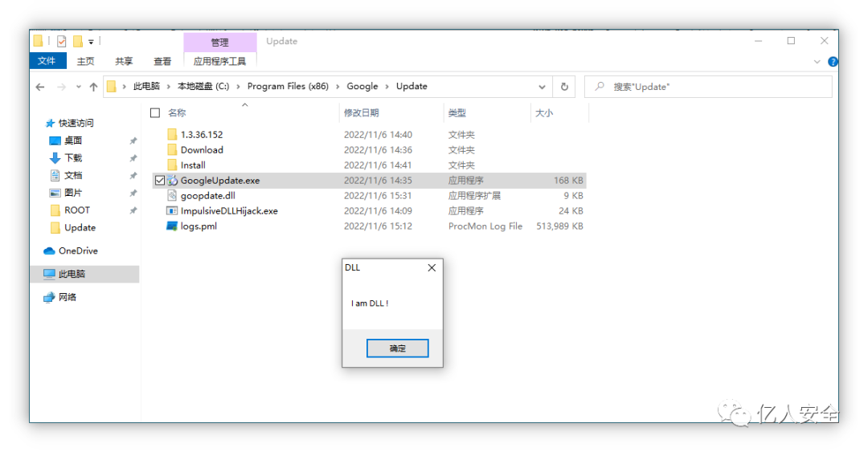Click Google breadcrumb segment
Screen dimensions: 868x452
(x=362, y=87)
